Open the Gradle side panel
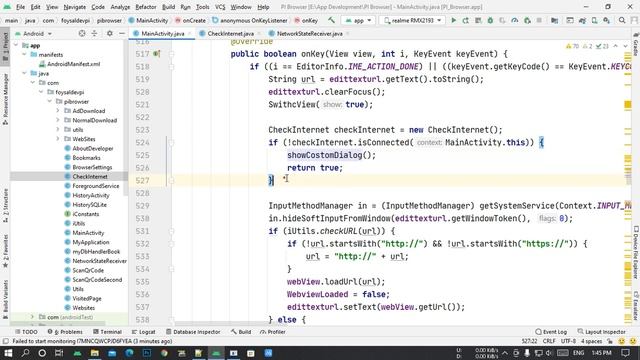This screenshot has height=360, width=640. click(x=636, y=45)
